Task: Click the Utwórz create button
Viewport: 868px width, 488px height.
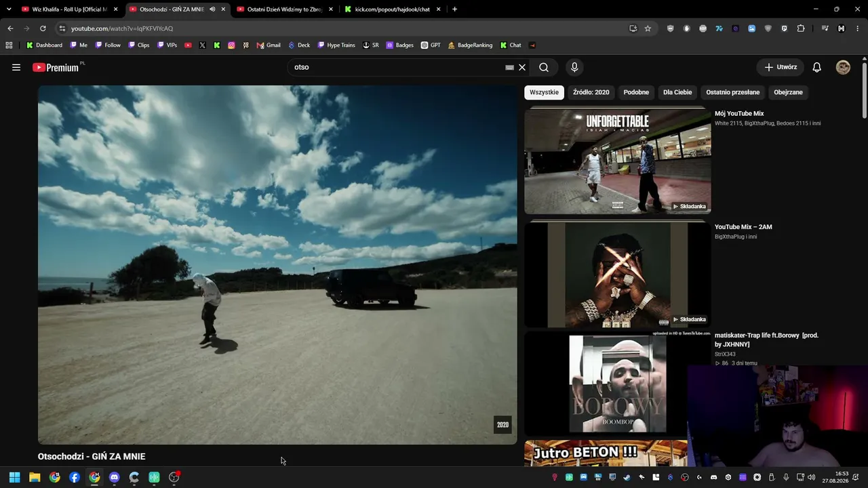Action: [781, 67]
